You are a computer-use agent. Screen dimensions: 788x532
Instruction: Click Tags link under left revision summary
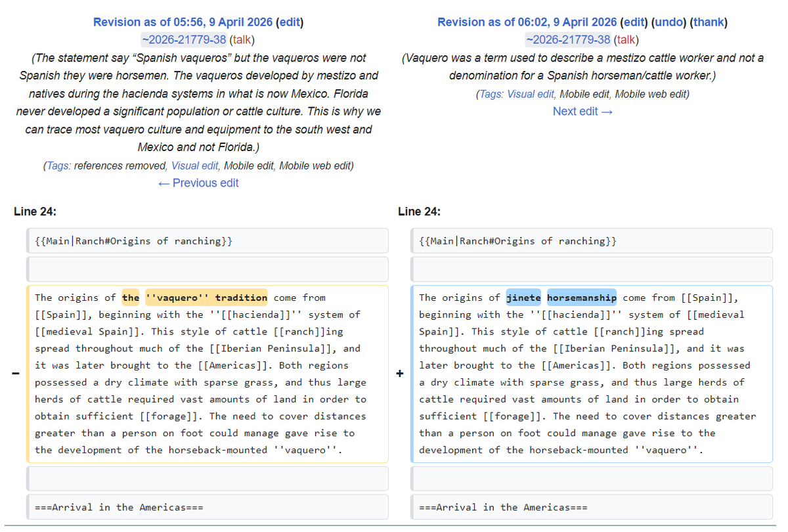pyautogui.click(x=57, y=166)
